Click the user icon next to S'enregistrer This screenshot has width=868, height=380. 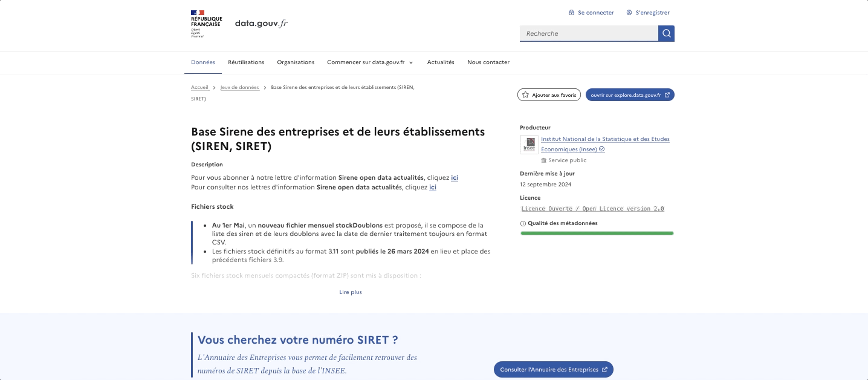coord(629,13)
